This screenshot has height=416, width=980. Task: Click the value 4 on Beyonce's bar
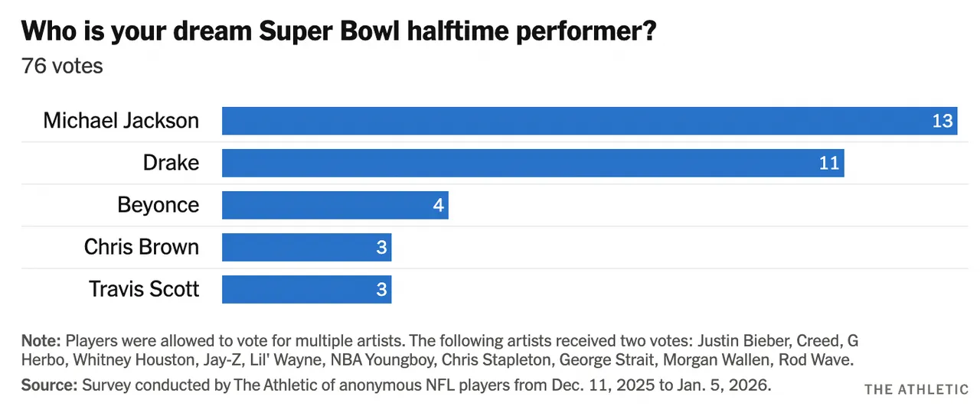pyautogui.click(x=439, y=205)
